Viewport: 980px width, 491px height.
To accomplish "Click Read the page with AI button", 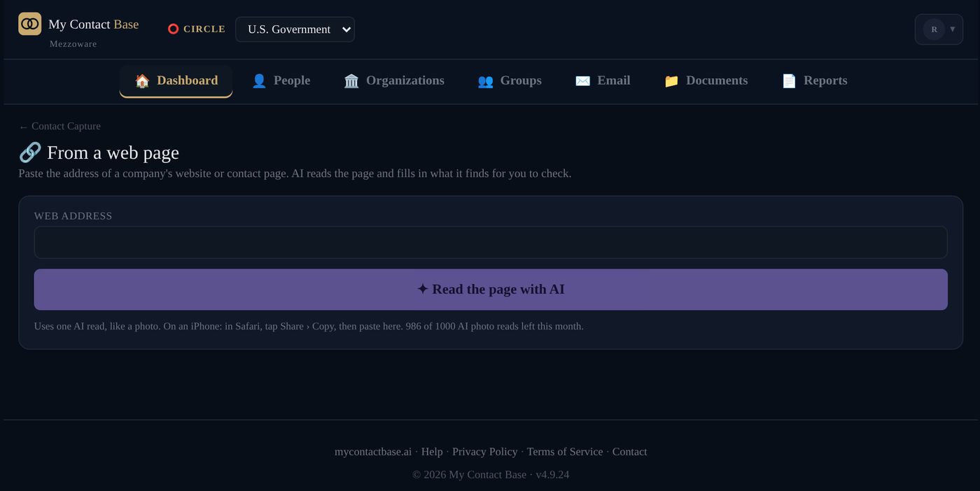I will (x=491, y=290).
